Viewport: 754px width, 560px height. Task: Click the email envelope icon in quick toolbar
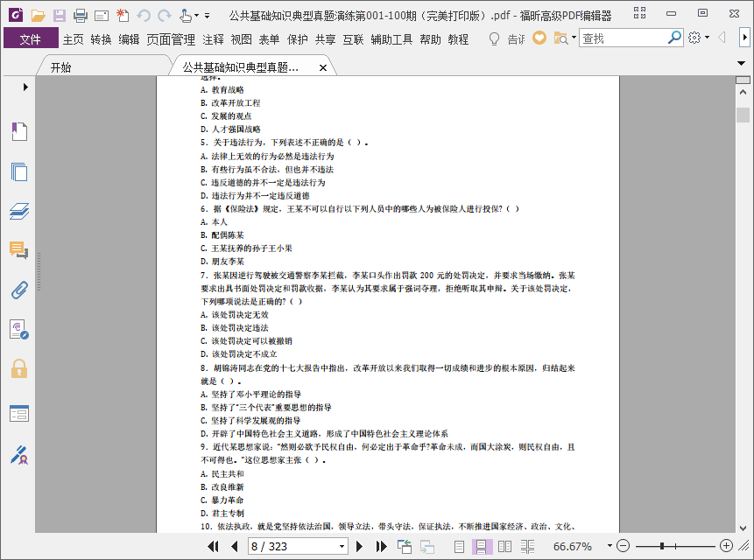click(102, 16)
